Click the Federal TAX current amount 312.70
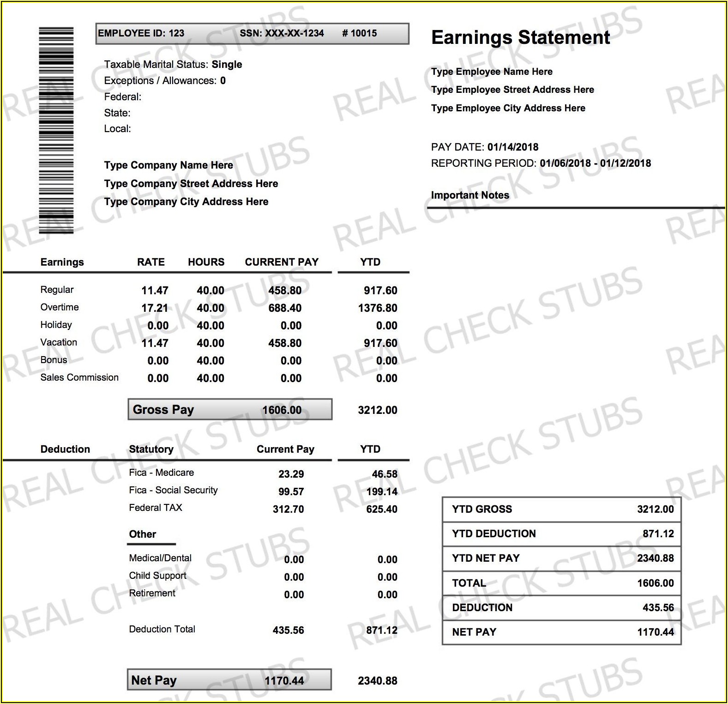The height and width of the screenshot is (704, 728). click(x=288, y=509)
